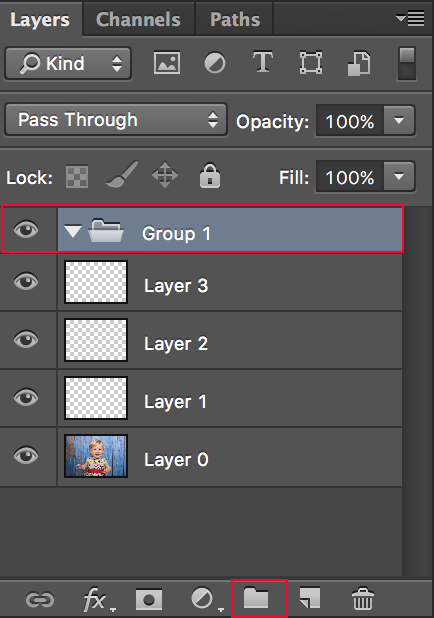This screenshot has width=434, height=618.
Task: Open the layer style fx menu
Action: 99,599
